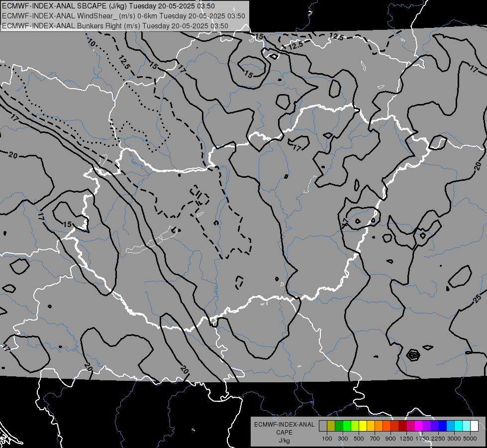Viewport: 487px width, 448px height.
Task: Select the 900 legend value
Action: [390, 439]
